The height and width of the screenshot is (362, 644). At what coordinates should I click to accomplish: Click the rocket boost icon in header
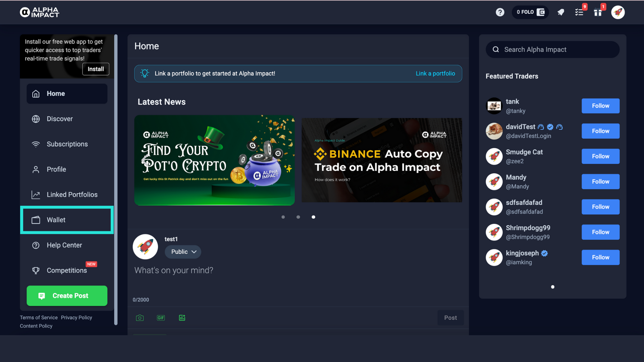coord(561,12)
